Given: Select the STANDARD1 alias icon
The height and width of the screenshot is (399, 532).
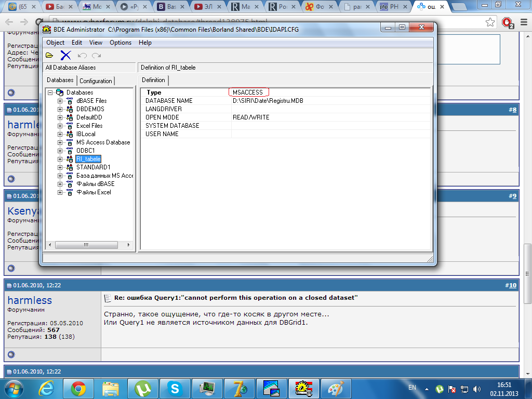Looking at the screenshot, I should coord(70,167).
